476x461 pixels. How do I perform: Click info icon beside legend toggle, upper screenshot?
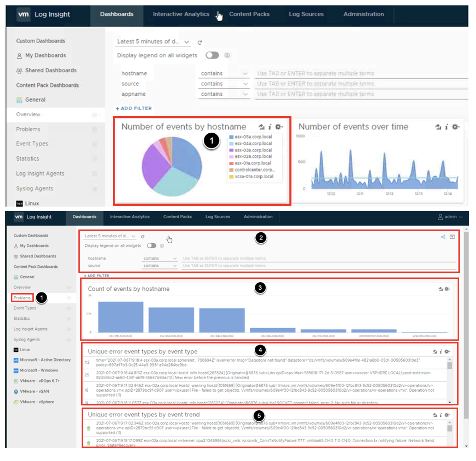click(227, 55)
